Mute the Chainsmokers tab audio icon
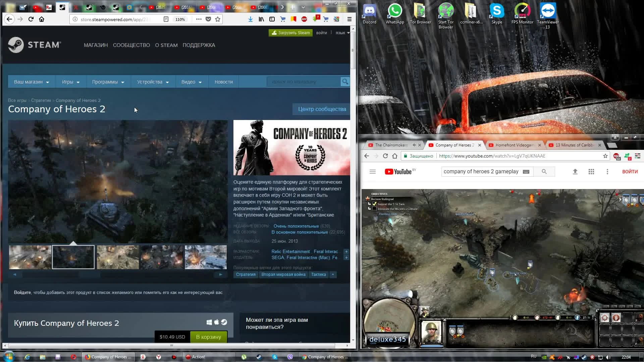 (x=414, y=145)
